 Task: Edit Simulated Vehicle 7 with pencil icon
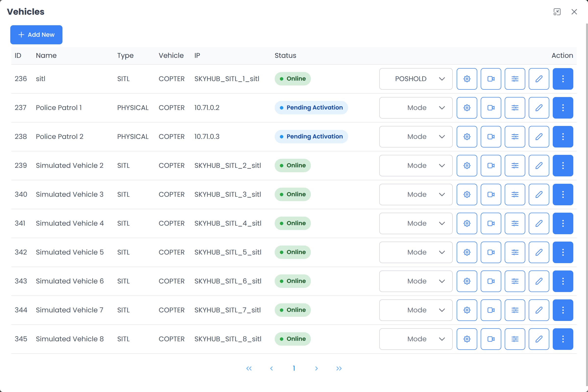click(539, 310)
